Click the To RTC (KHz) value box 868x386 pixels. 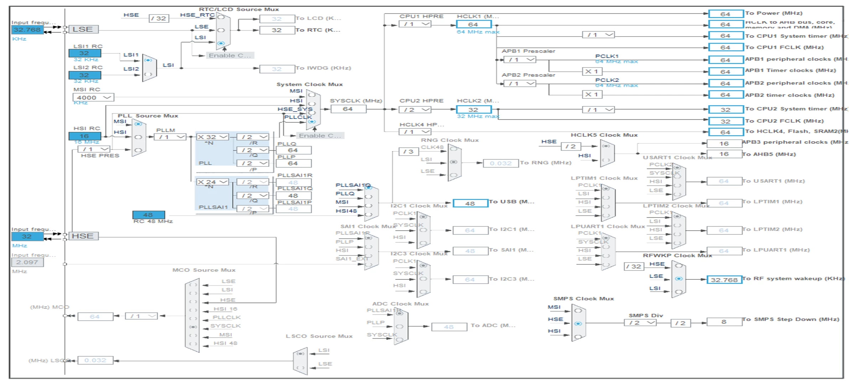click(277, 30)
